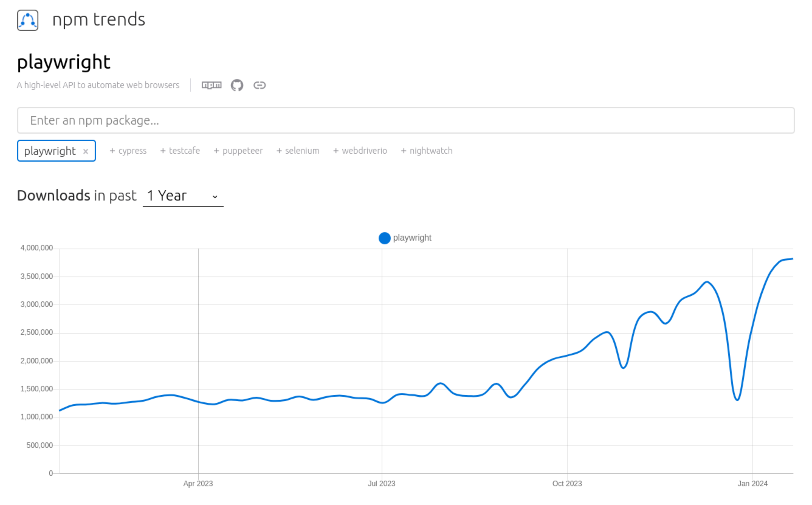
Task: Remove the playwright package tag
Action: pyautogui.click(x=85, y=151)
